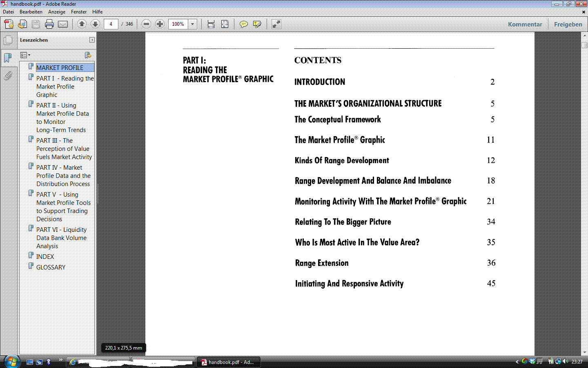Click the fit-width scrolling mode icon
Screen dimensions: 588x368
coord(211,24)
